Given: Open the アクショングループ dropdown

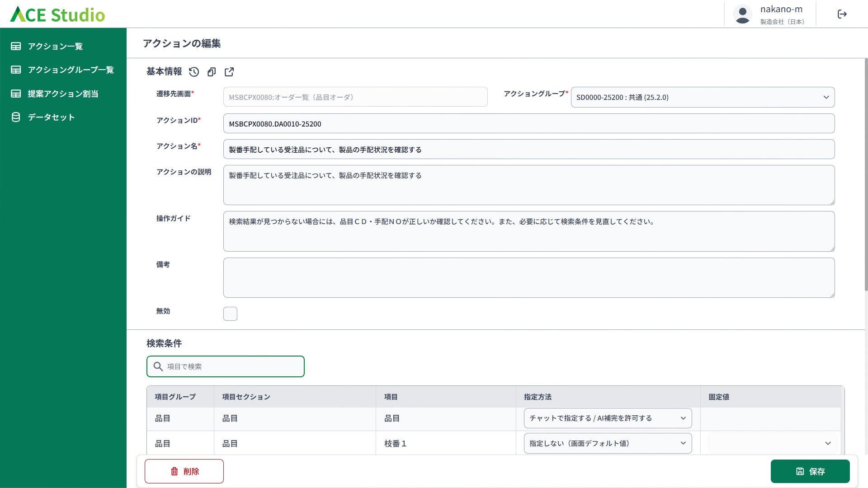Looking at the screenshot, I should click(703, 97).
